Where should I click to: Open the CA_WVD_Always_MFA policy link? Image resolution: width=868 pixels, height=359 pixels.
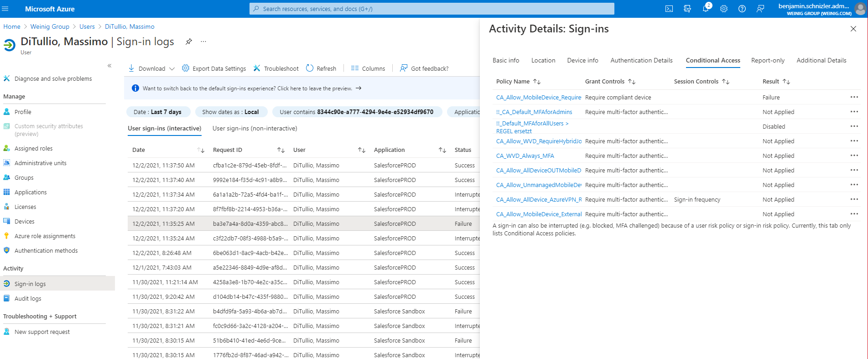(525, 156)
